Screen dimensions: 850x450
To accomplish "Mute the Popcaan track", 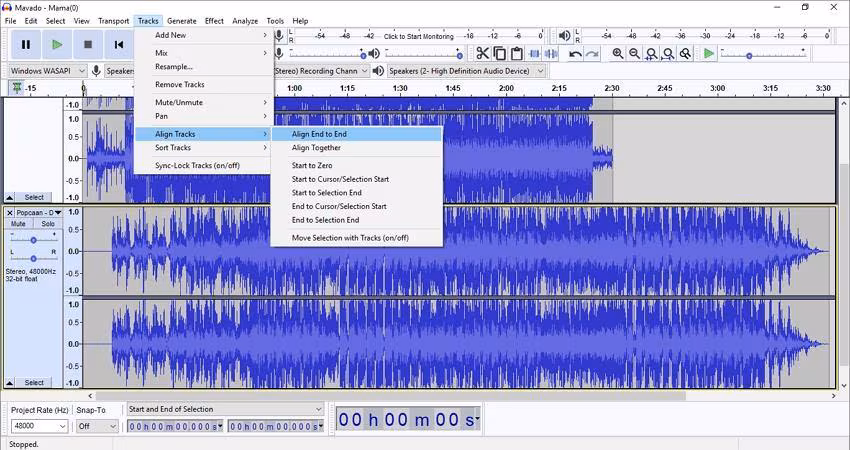I will click(18, 223).
